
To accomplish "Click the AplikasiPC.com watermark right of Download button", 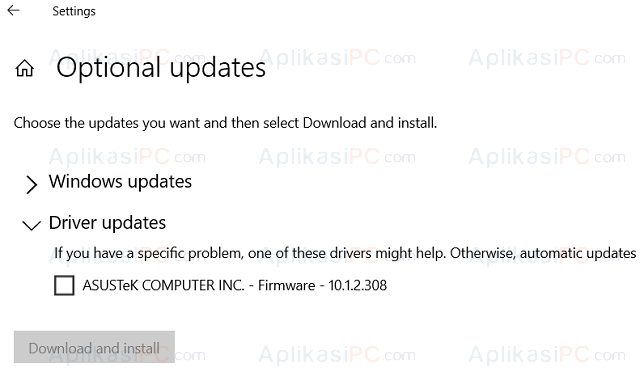I will [x=337, y=354].
